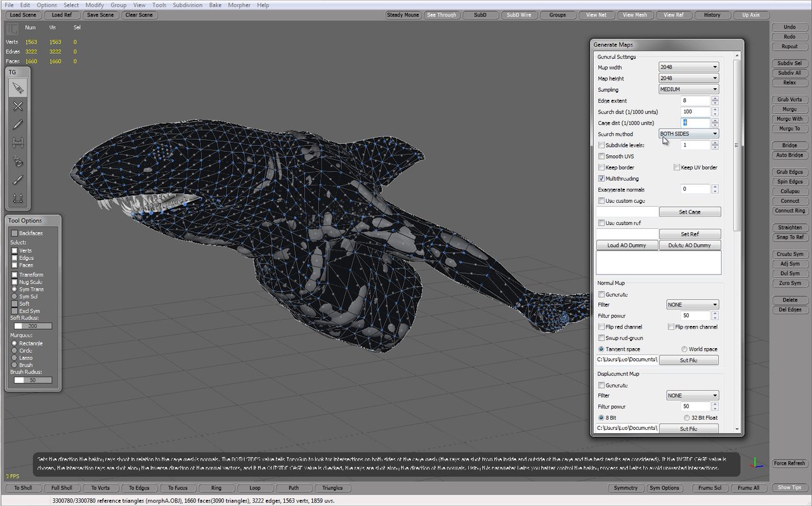Choose the pencil Draw tool
Image resolution: width=812 pixels, height=506 pixels.
coord(18,125)
